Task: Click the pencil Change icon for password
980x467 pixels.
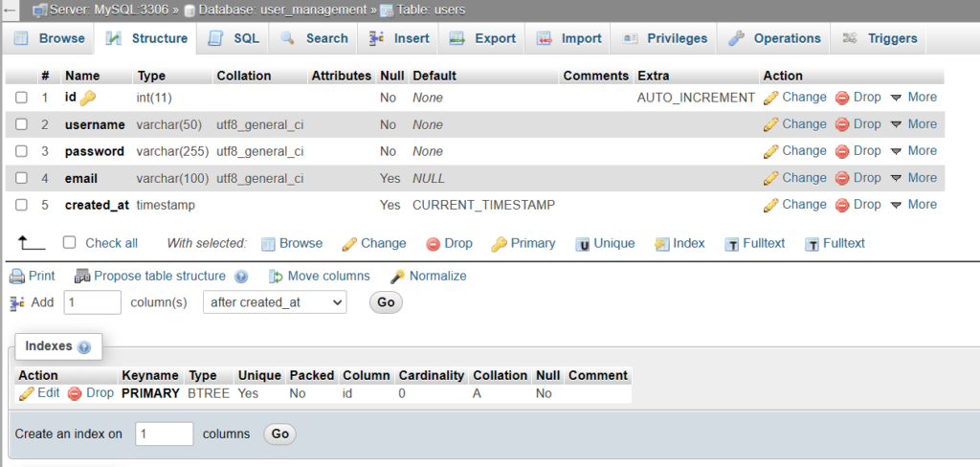Action: click(x=771, y=151)
